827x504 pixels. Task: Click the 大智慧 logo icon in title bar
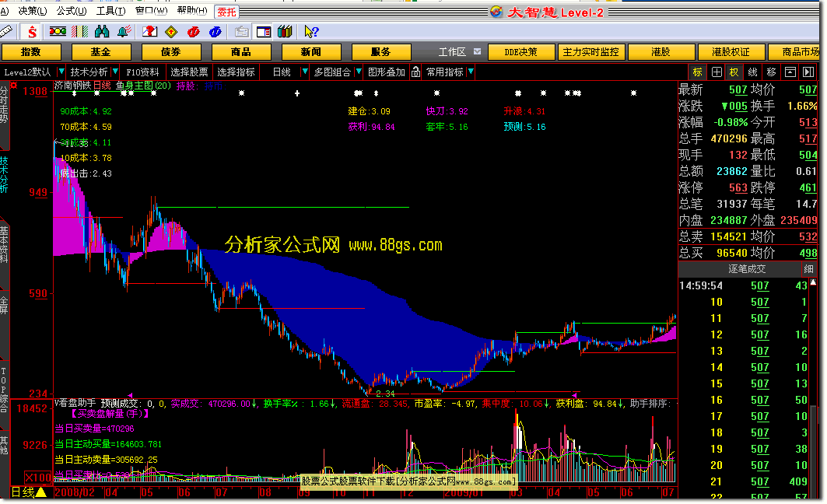496,11
